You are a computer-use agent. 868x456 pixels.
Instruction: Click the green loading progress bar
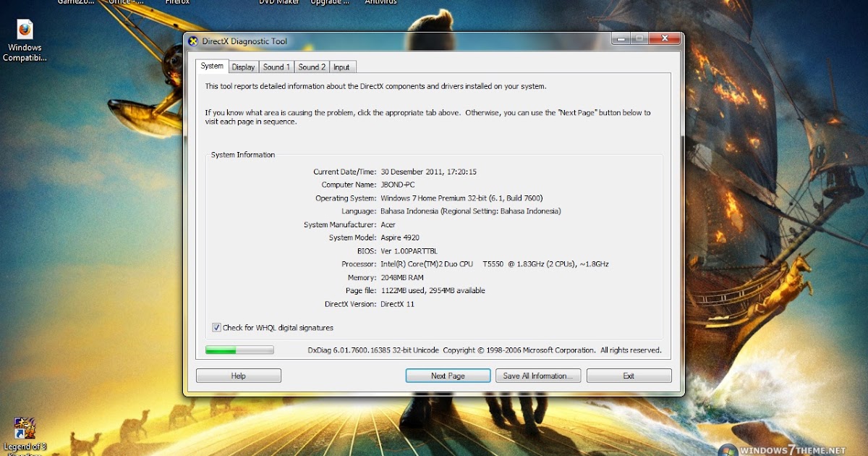coord(239,350)
